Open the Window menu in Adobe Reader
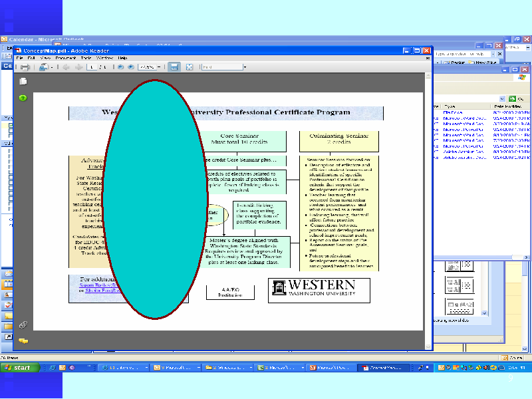Image resolution: width=532 pixels, height=399 pixels. pyautogui.click(x=104, y=58)
